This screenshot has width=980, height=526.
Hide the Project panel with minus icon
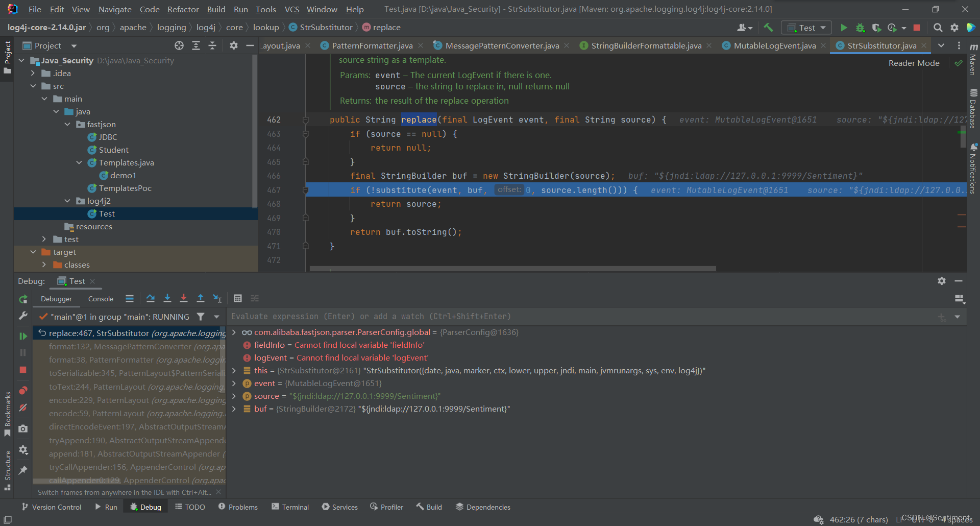click(x=250, y=45)
